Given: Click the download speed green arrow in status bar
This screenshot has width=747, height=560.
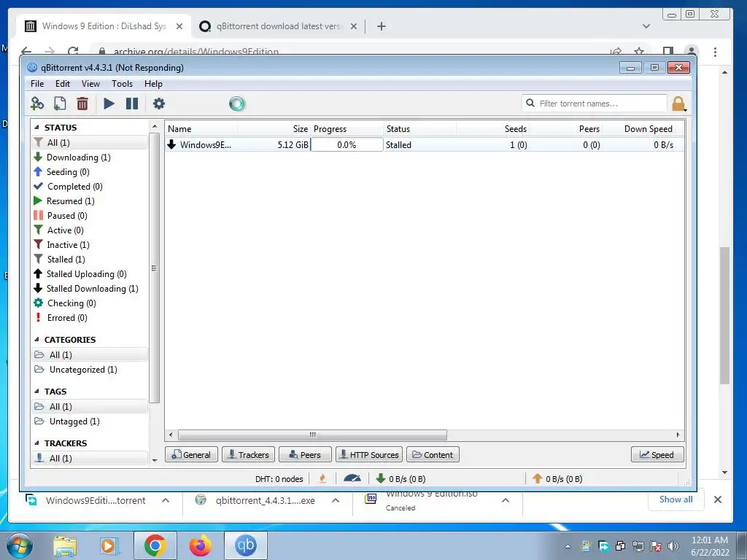Looking at the screenshot, I should point(381,478).
